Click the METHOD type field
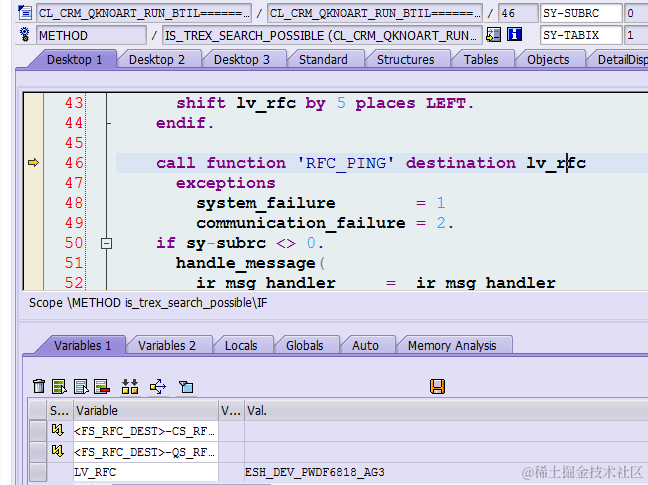This screenshot has width=648, height=485. (91, 36)
